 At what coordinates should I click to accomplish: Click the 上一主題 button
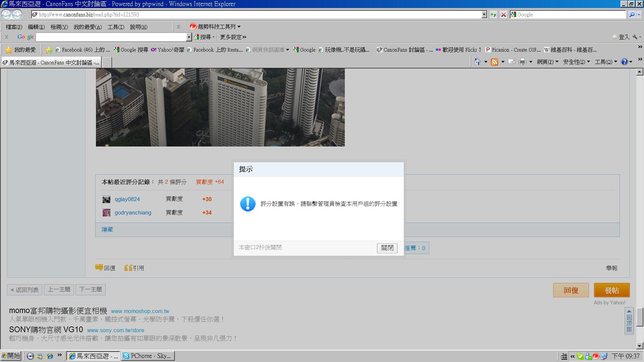[x=59, y=290]
